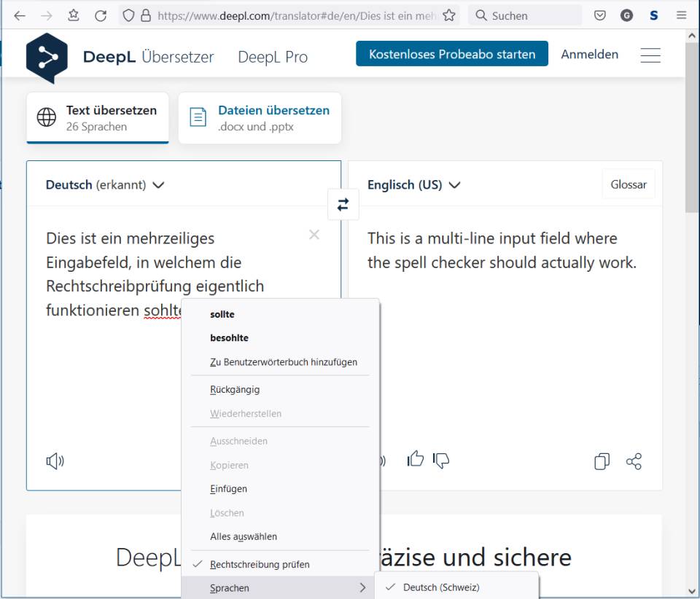Click the English translation text
The width and height of the screenshot is (700, 599).
[502, 250]
